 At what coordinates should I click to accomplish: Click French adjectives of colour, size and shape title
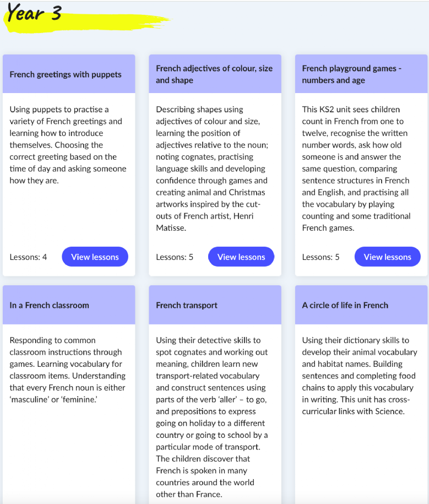pyautogui.click(x=214, y=74)
